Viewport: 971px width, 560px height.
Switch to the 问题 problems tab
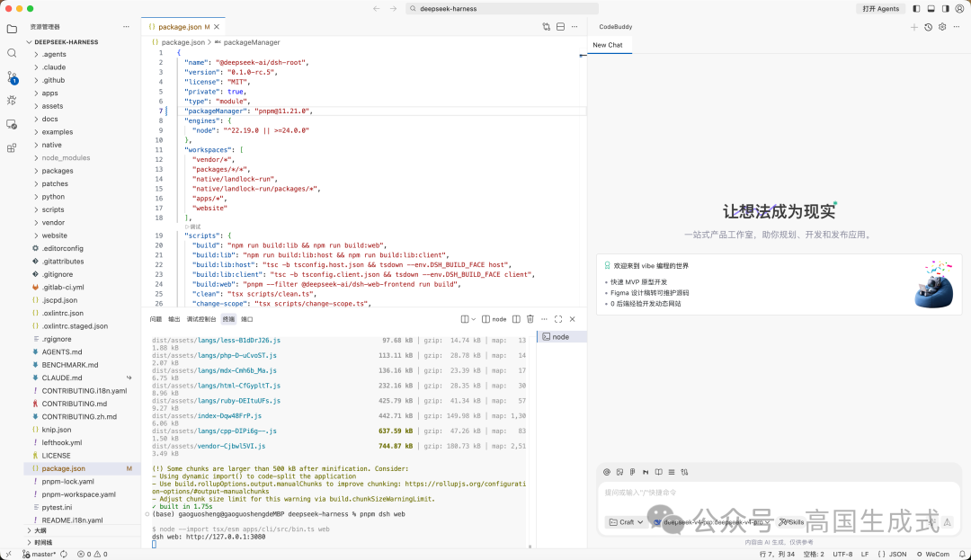156,319
